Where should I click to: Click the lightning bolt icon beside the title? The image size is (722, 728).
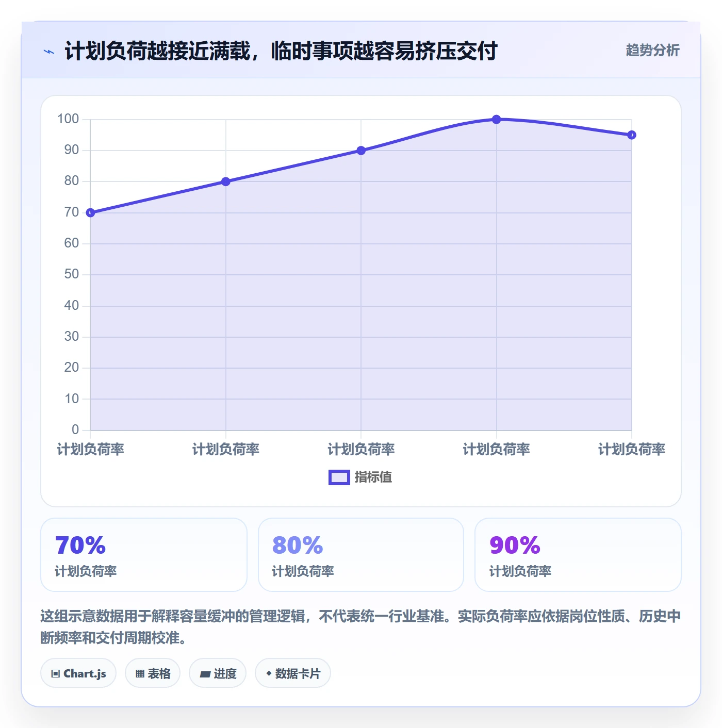pyautogui.click(x=49, y=52)
